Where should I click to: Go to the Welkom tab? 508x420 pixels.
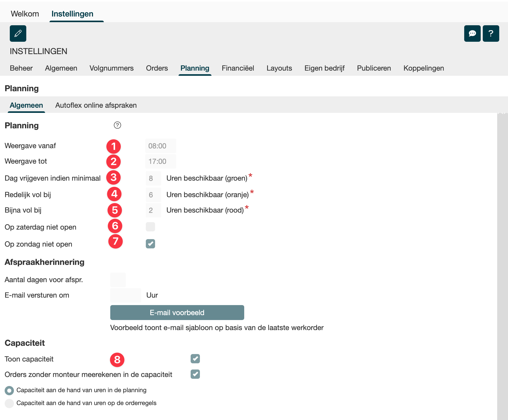coord(25,14)
